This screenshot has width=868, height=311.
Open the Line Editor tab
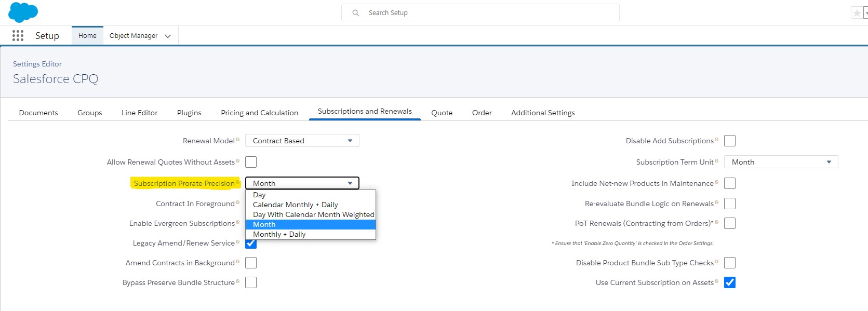(139, 113)
